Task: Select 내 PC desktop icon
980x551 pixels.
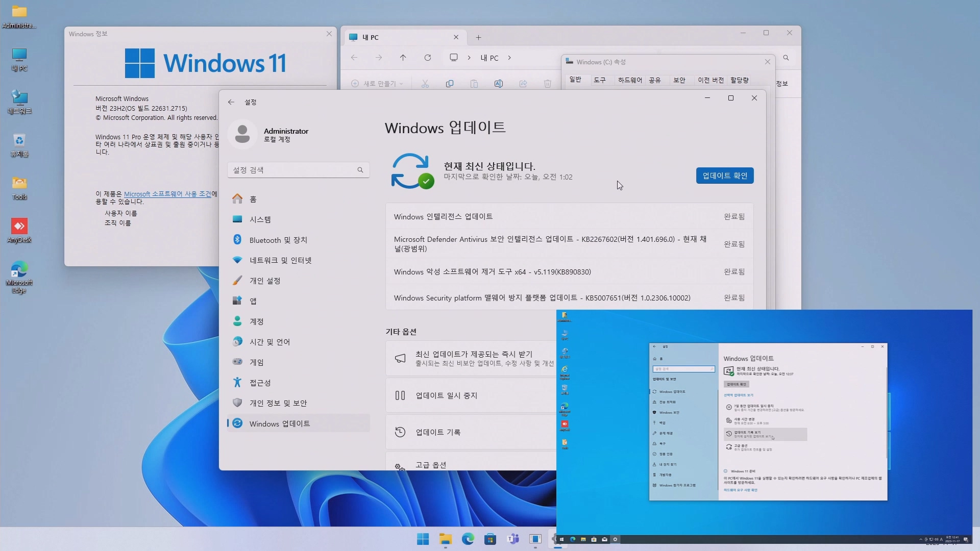Action: [x=19, y=60]
